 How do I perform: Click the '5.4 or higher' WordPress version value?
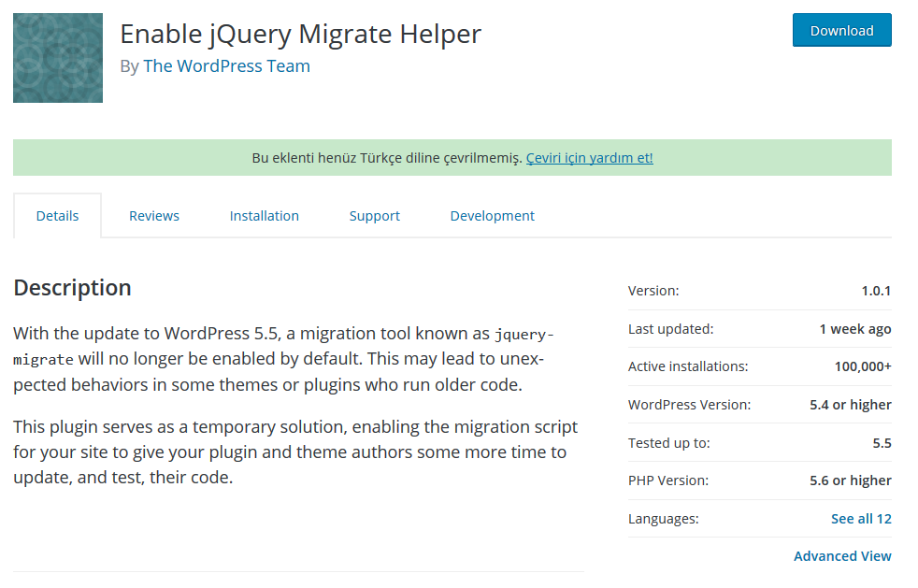point(851,405)
